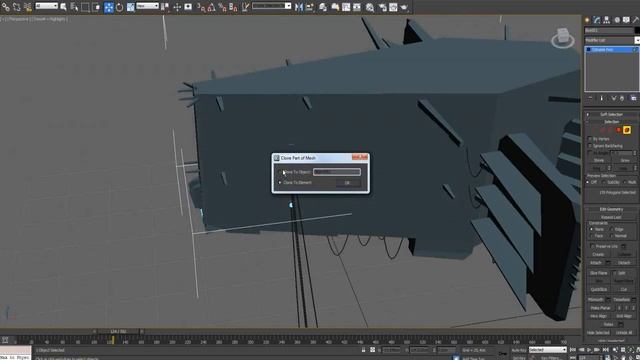Open the Display command panel tab
This screenshot has width=640, height=360.
point(626,20)
